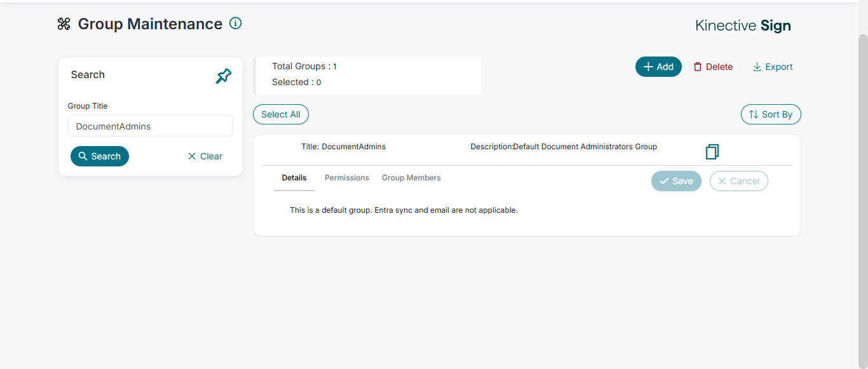Run the group Search

coord(100,156)
